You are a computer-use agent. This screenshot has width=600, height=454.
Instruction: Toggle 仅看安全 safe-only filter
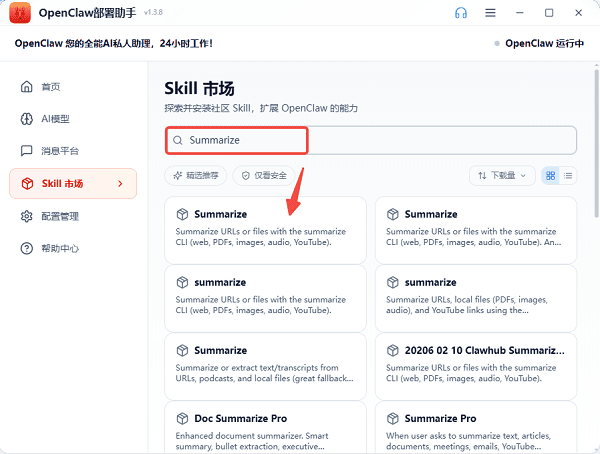[264, 176]
